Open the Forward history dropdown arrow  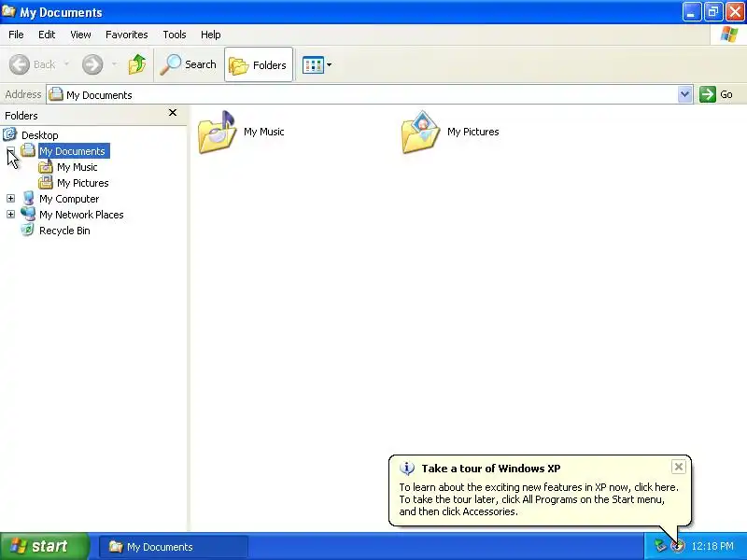pyautogui.click(x=114, y=63)
